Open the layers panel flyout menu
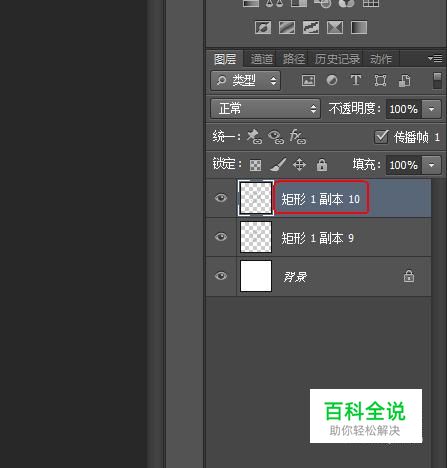Image resolution: width=447 pixels, height=468 pixels. tap(435, 59)
